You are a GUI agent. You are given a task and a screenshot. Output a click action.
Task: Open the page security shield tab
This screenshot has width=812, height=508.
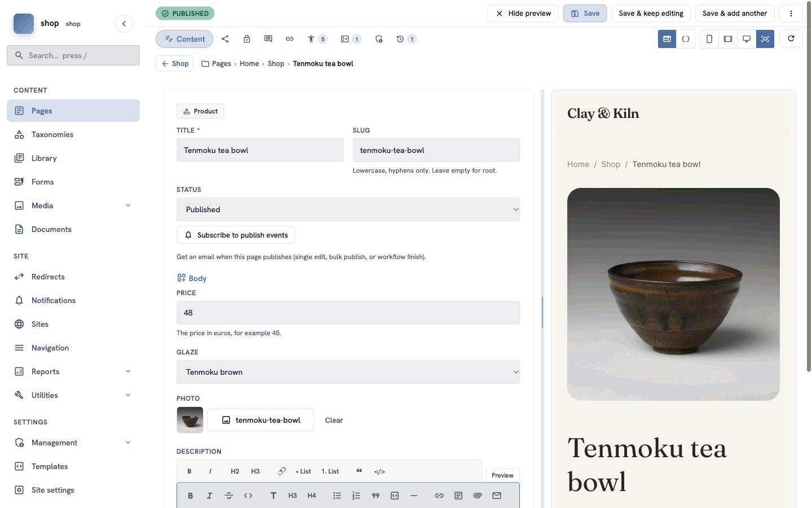pos(378,39)
